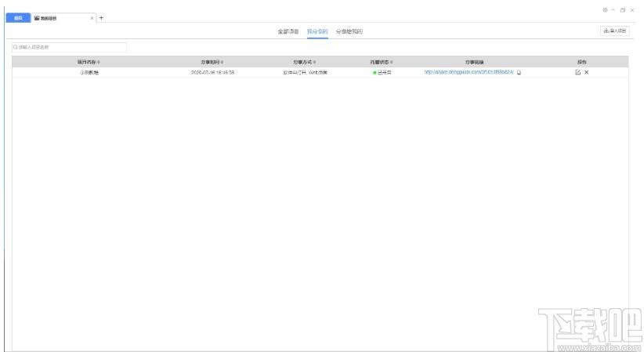Image resolution: width=644 pixels, height=352 pixels.
Task: Open the share.dongguatx.com share link
Action: pyautogui.click(x=469, y=72)
